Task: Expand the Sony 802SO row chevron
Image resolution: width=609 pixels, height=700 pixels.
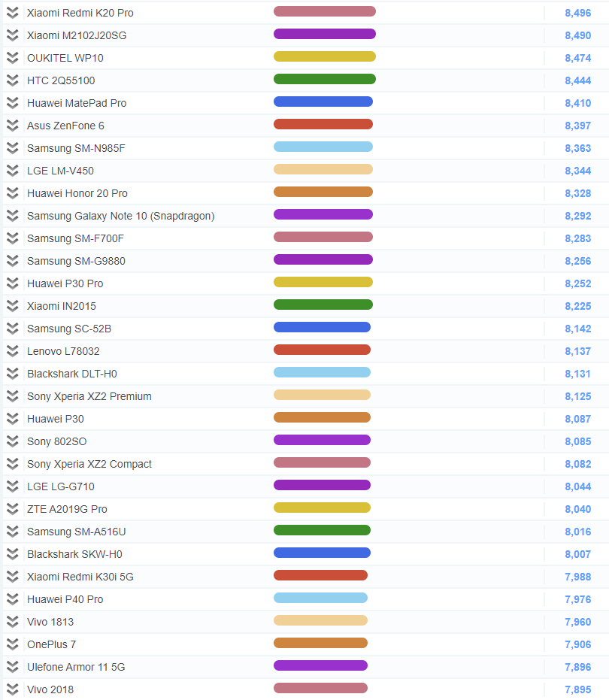Action: [x=13, y=441]
